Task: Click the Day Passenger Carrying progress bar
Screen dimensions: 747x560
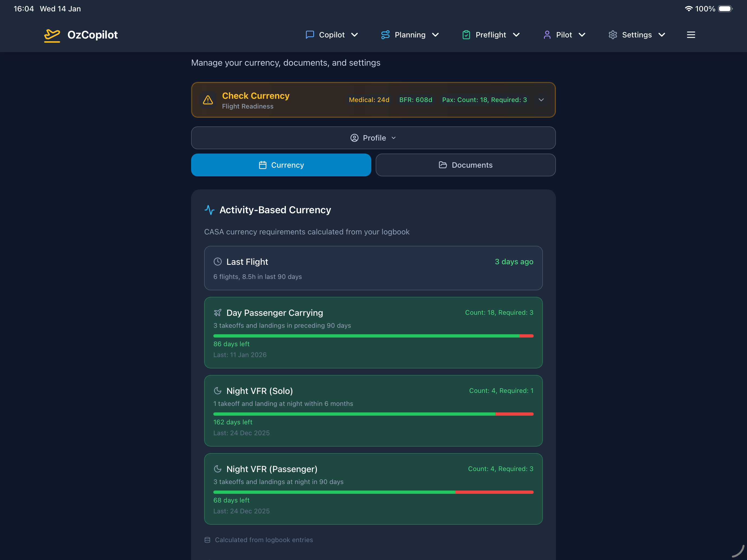Action: pyautogui.click(x=373, y=336)
